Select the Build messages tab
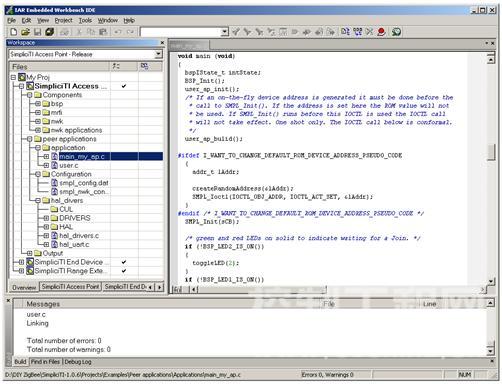Image resolution: width=502 pixels, height=384 pixels. [x=20, y=362]
